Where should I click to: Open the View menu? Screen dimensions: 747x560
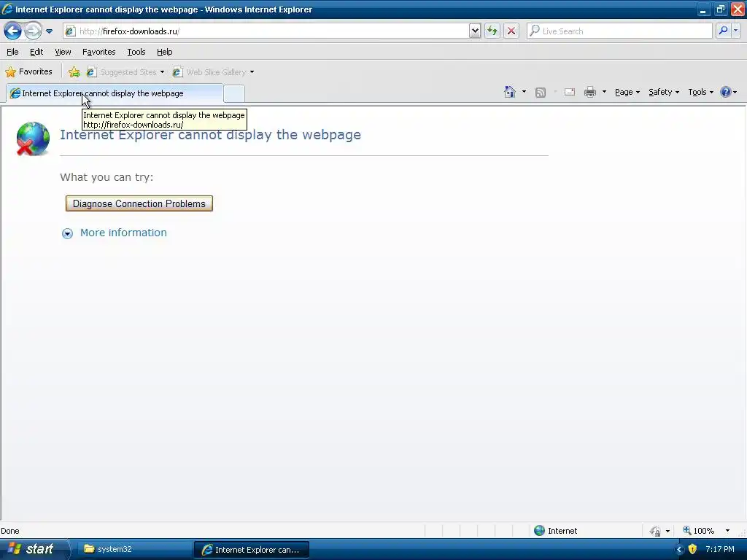(63, 52)
